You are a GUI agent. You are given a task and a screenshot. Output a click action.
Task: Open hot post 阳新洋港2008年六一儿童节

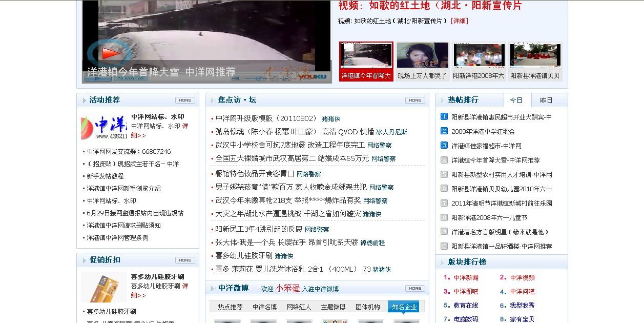tap(489, 217)
